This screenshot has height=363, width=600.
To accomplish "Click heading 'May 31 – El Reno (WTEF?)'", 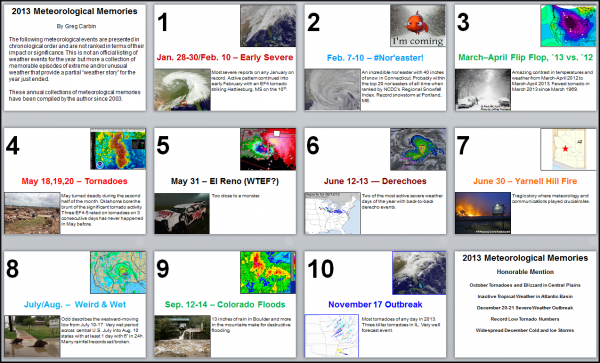I will (225, 181).
